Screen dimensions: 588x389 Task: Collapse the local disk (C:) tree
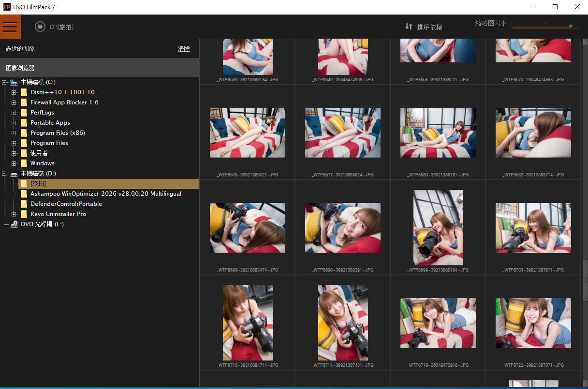click(4, 82)
